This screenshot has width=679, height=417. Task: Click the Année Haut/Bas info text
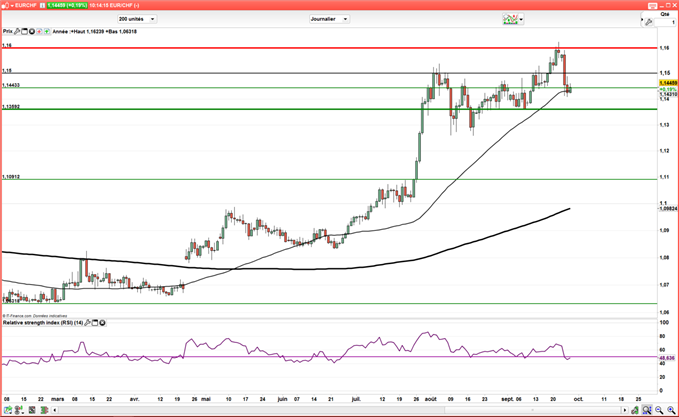pos(95,31)
